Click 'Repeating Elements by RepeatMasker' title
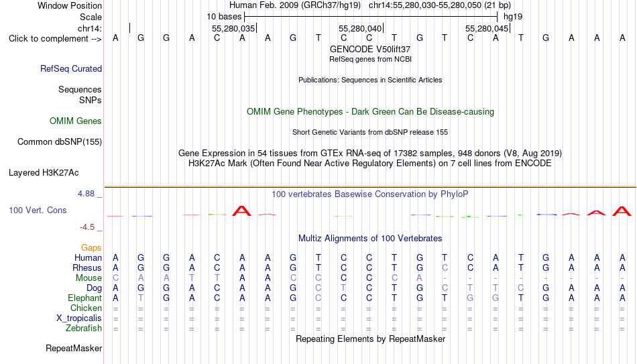The image size is (637, 364). click(x=370, y=339)
